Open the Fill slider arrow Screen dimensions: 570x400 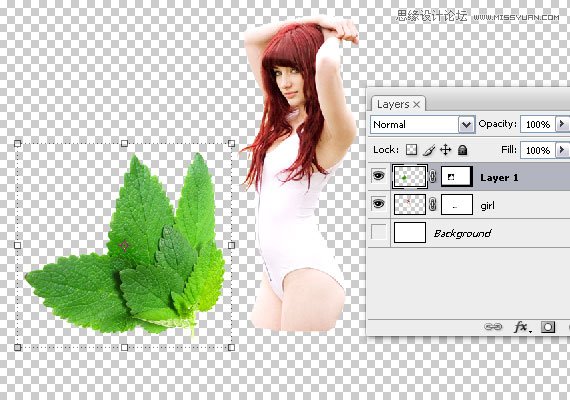tap(562, 150)
